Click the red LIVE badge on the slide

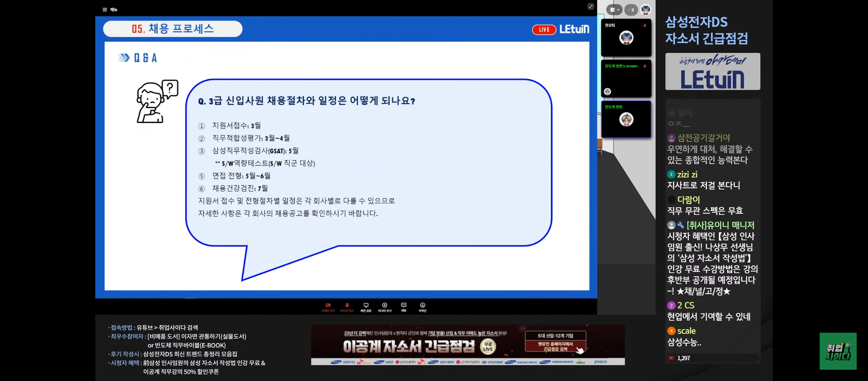pos(544,30)
